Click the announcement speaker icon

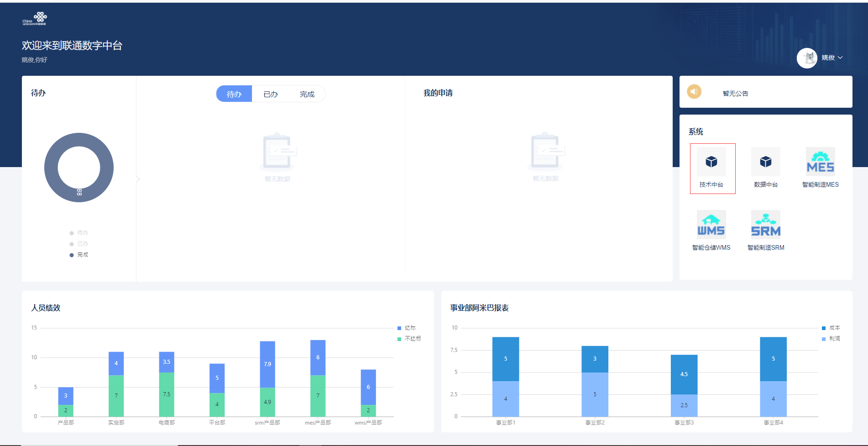694,92
